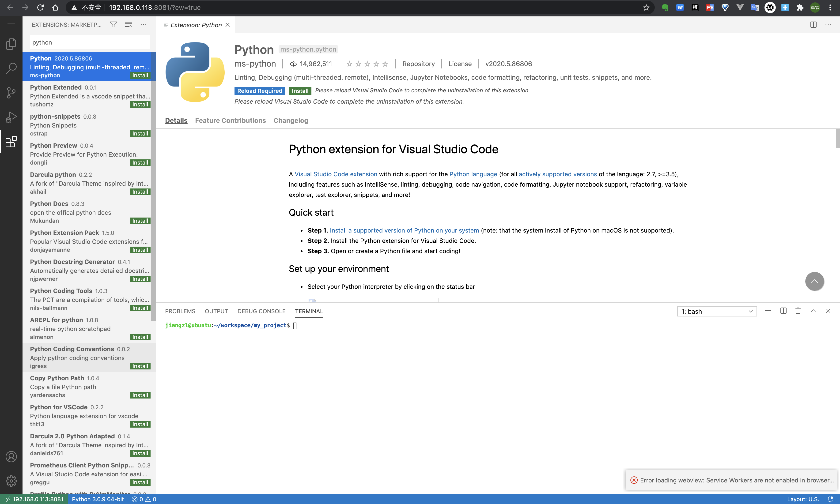Open the Accounts icon in activity bar
Viewport: 840px width, 504px height.
(11, 457)
